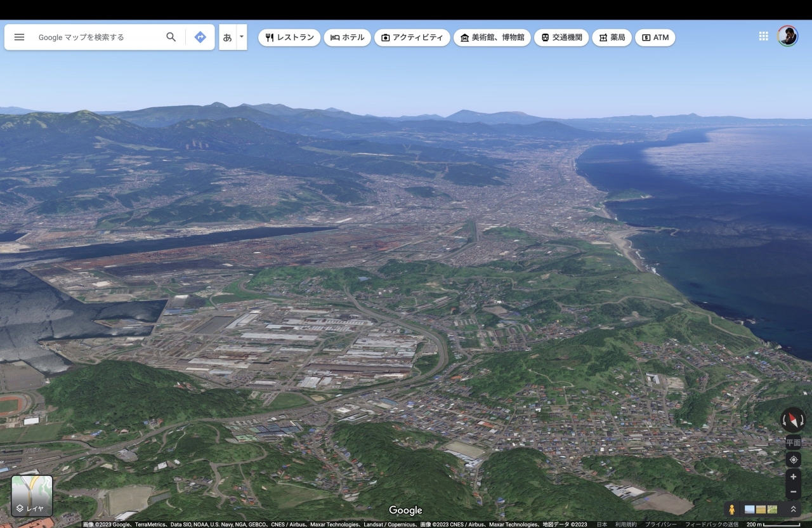Focus the Google マップを検索する search field
Image resolution: width=812 pixels, height=528 pixels.
(x=96, y=37)
